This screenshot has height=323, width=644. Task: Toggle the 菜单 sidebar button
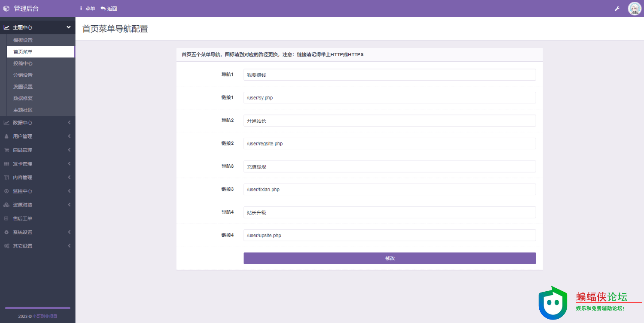pos(88,9)
